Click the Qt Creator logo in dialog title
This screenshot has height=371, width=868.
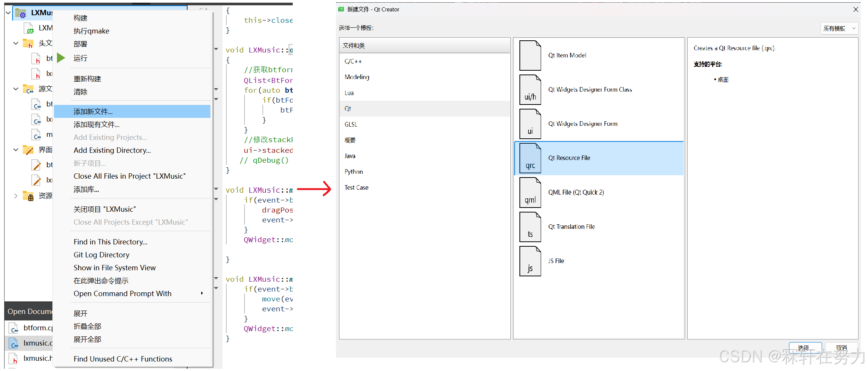341,10
